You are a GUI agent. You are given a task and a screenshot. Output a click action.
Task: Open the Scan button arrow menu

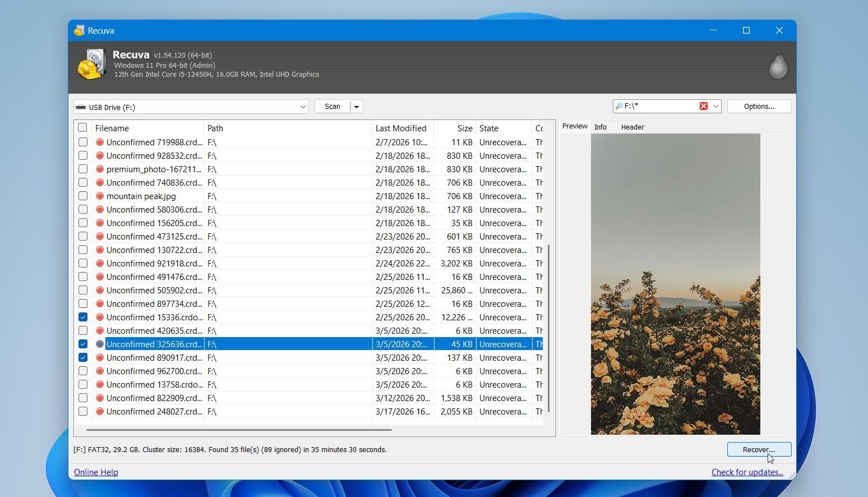click(357, 107)
